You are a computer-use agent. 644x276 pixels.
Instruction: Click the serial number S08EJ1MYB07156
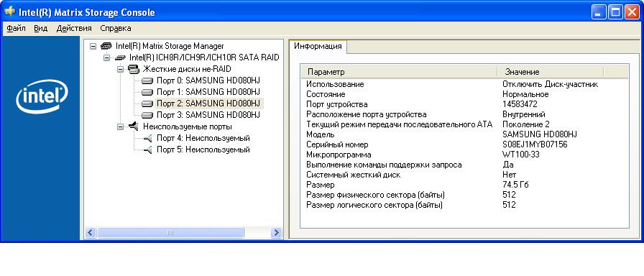535,144
